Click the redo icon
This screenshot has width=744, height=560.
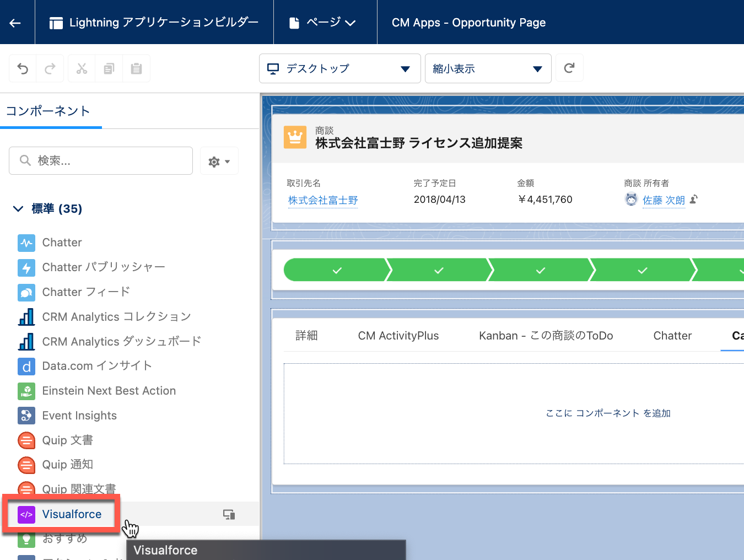[50, 68]
